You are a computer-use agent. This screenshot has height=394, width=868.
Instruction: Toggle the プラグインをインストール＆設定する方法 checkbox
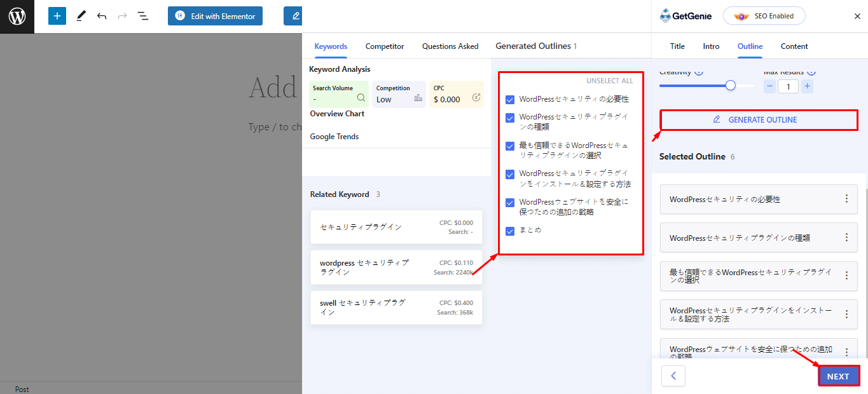(x=510, y=174)
